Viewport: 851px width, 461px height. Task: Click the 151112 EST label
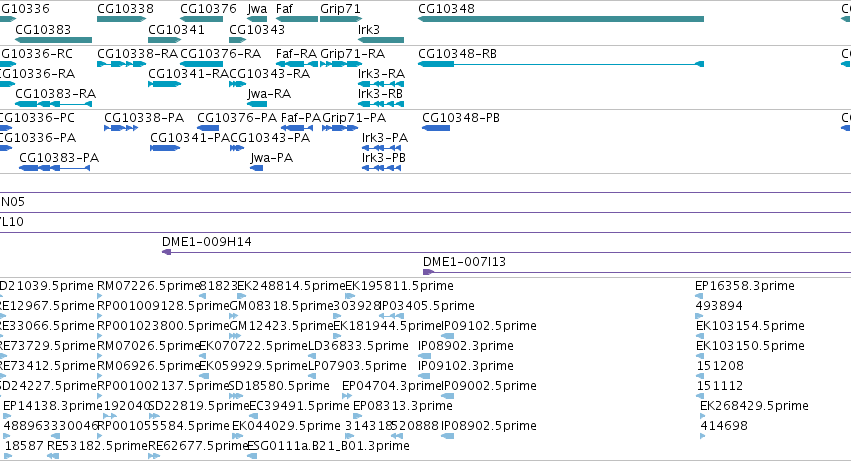point(720,386)
